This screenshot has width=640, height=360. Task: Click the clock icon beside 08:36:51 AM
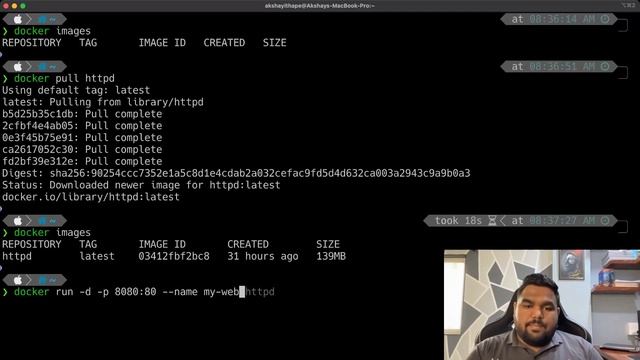tap(605, 67)
